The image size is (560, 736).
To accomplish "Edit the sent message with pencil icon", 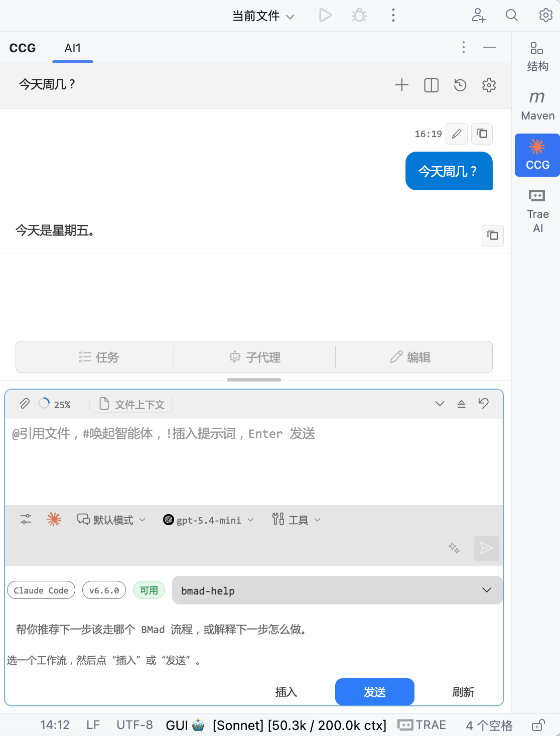I will [x=457, y=134].
